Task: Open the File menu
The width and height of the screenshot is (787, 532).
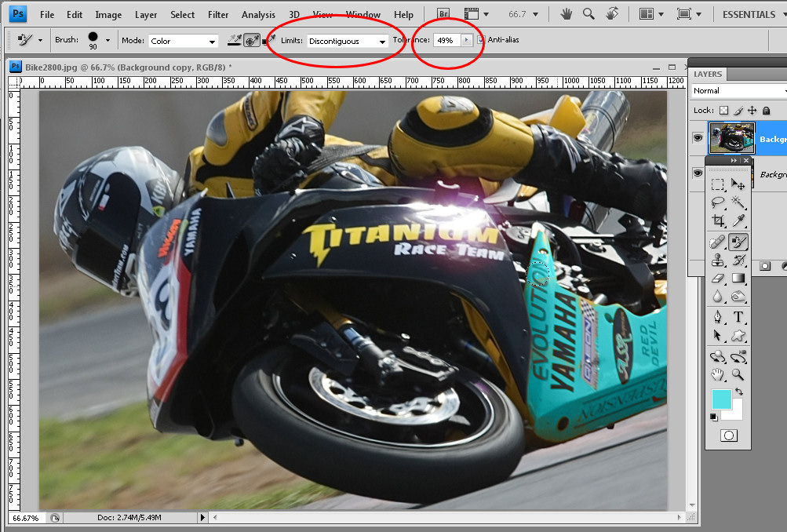Action: (x=46, y=15)
